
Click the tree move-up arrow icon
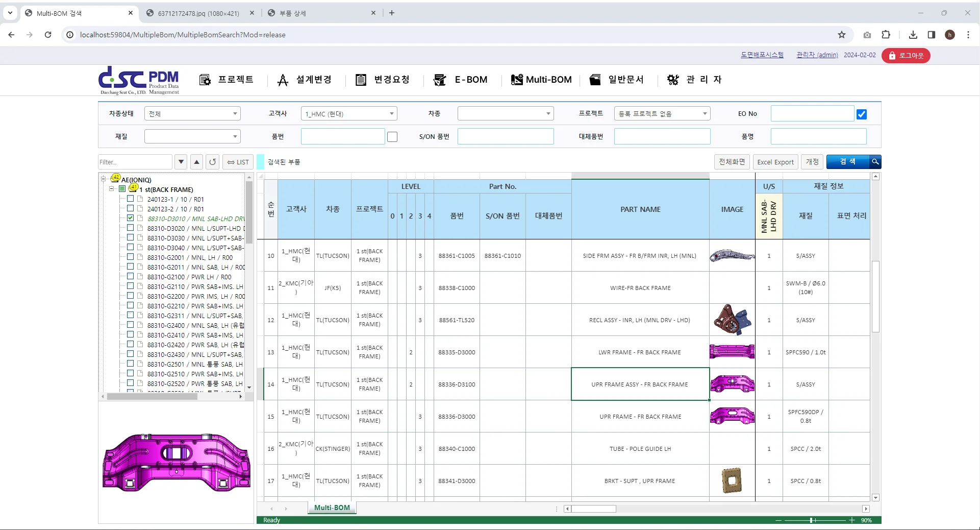coord(197,162)
